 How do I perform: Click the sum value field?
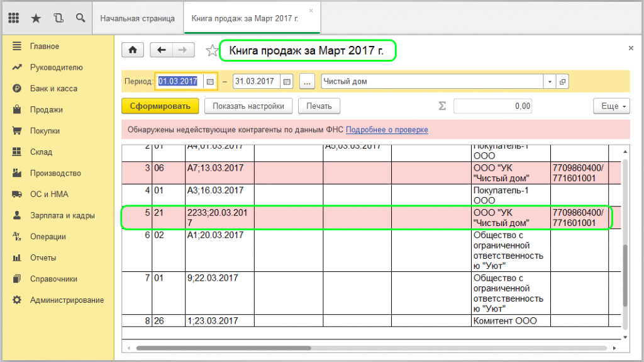click(x=492, y=106)
